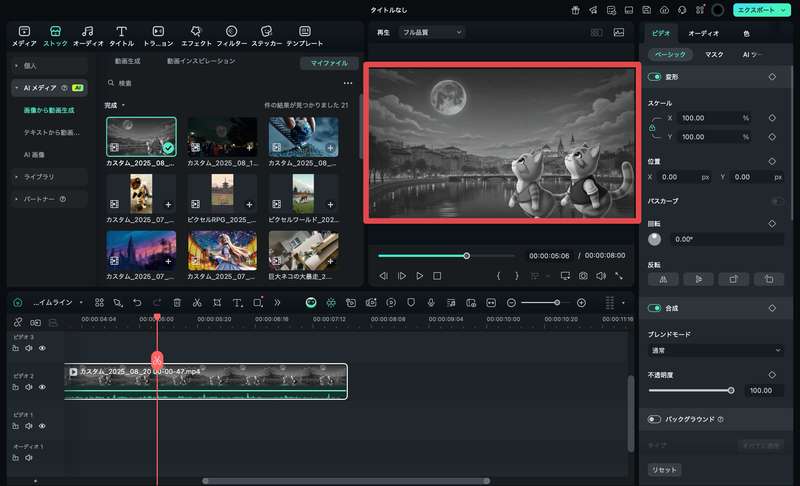
Task: Add keyframe diamond for 変形
Action: (x=772, y=76)
